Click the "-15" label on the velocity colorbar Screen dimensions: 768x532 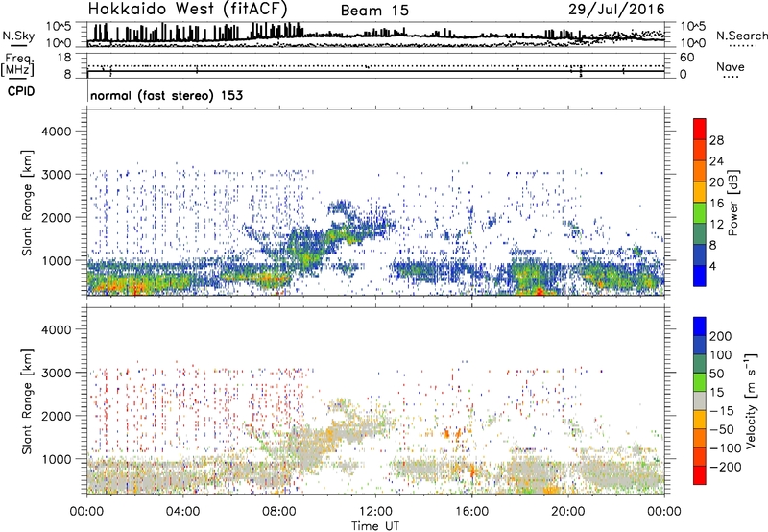pos(721,411)
